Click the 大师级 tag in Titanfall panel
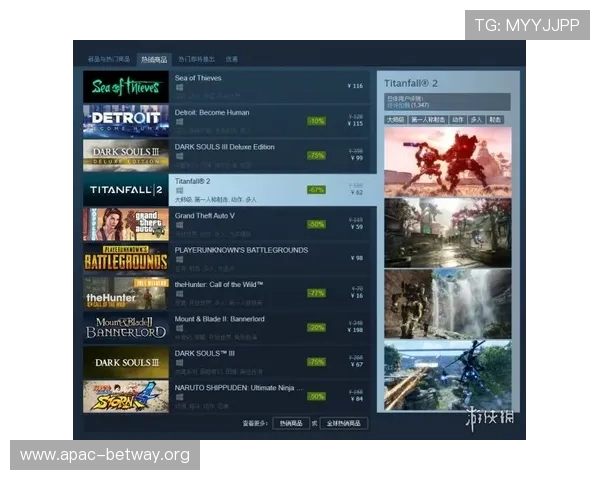 tap(395, 120)
